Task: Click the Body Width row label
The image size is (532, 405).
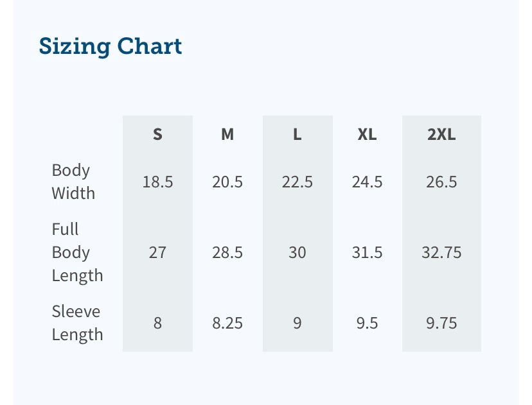Action: click(x=73, y=182)
